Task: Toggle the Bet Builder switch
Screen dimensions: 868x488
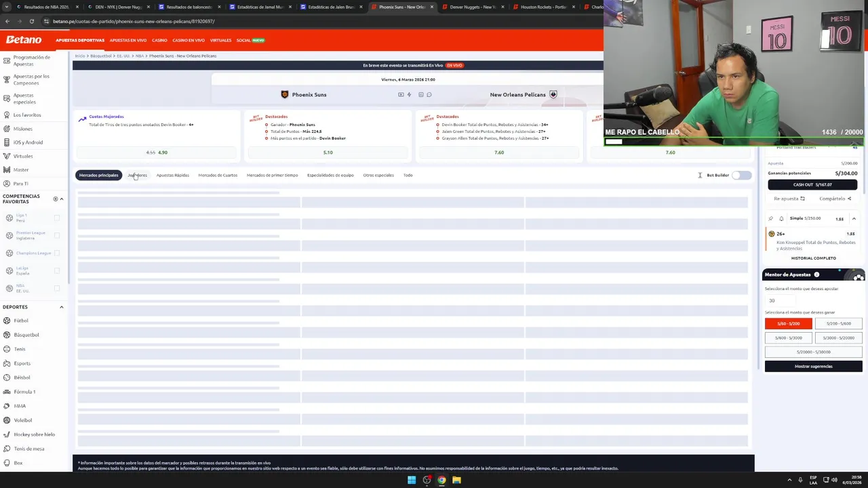Action: point(741,175)
